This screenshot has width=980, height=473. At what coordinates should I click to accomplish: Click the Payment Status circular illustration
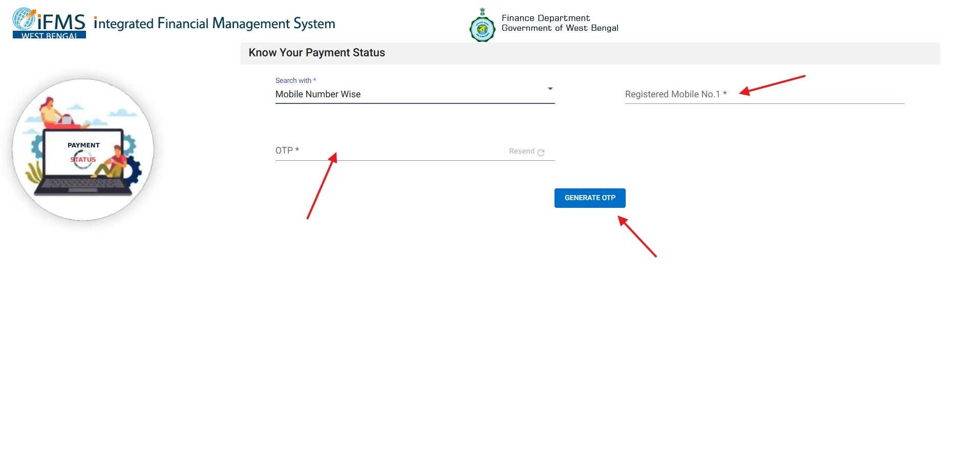click(x=83, y=149)
